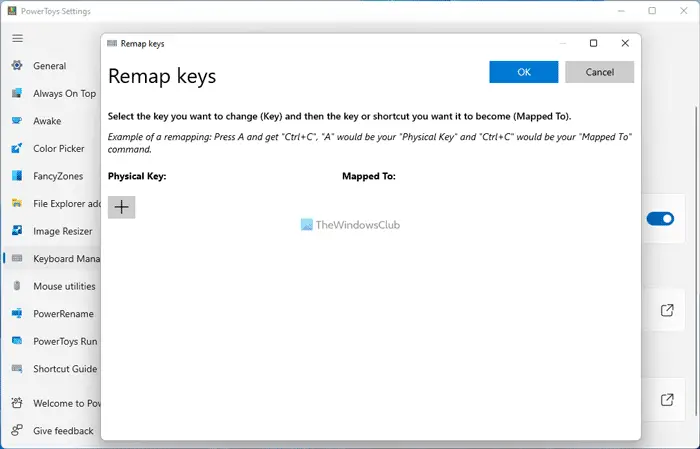Select Keyboard Manager entry in sidebar
Screen dimensions: 700x449
tap(67, 259)
